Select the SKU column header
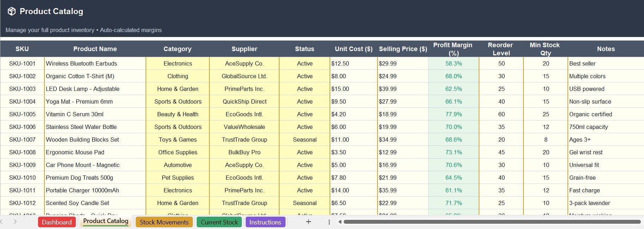The image size is (644, 229). [22, 49]
